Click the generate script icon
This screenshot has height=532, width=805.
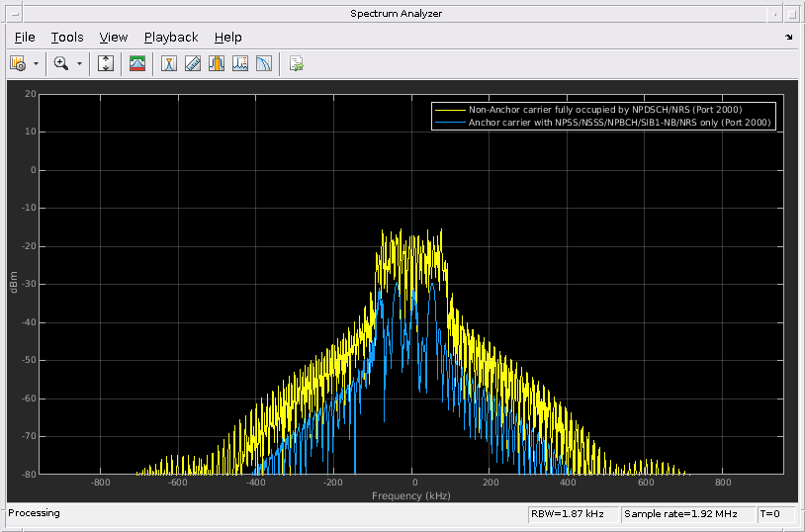[296, 63]
